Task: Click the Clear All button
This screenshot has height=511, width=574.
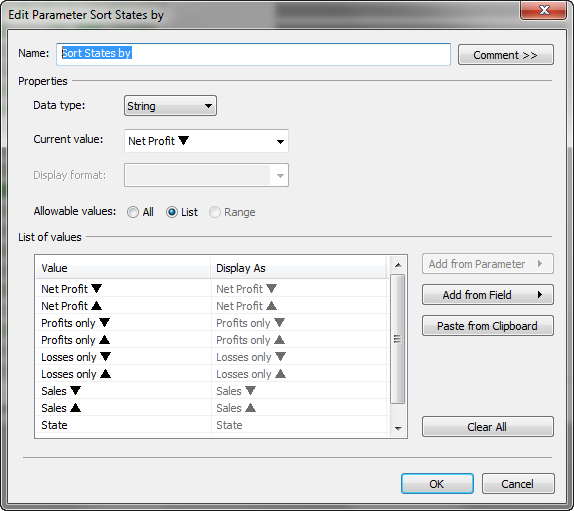Action: coord(488,427)
